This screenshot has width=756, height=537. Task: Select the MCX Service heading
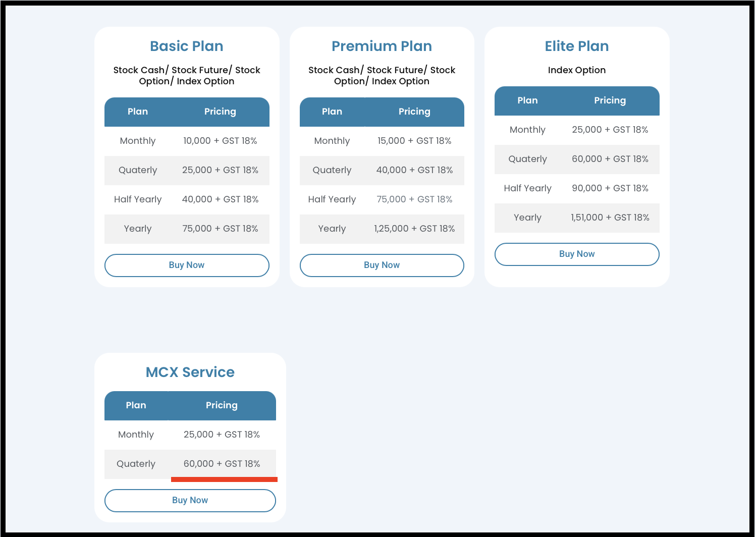click(x=190, y=372)
